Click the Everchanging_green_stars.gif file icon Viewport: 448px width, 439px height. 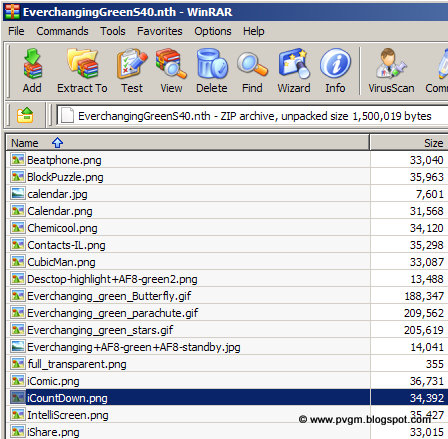tap(18, 329)
